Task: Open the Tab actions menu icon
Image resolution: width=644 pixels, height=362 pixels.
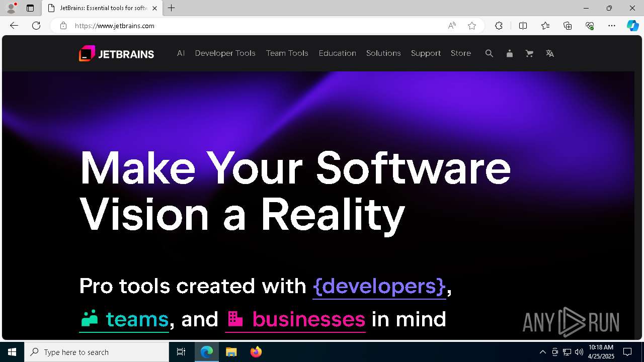Action: 30,8
